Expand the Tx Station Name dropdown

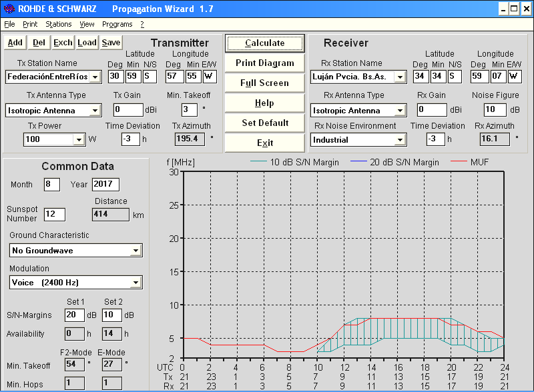click(96, 77)
